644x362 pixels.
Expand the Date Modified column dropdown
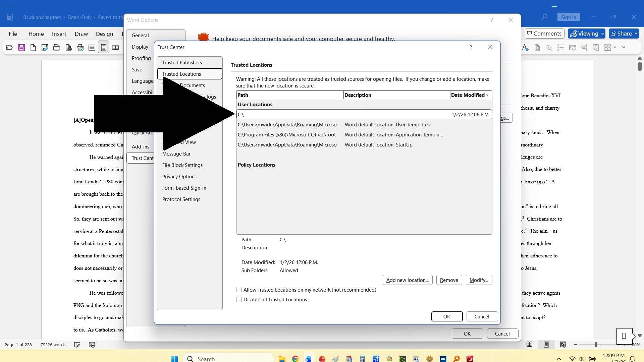tap(487, 95)
